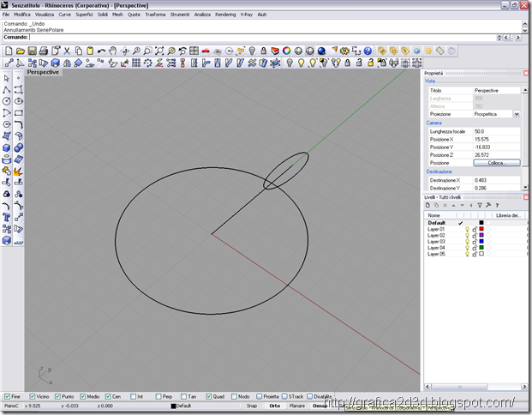Click the Print icon
The height and width of the screenshot is (415, 532).
click(x=44, y=51)
